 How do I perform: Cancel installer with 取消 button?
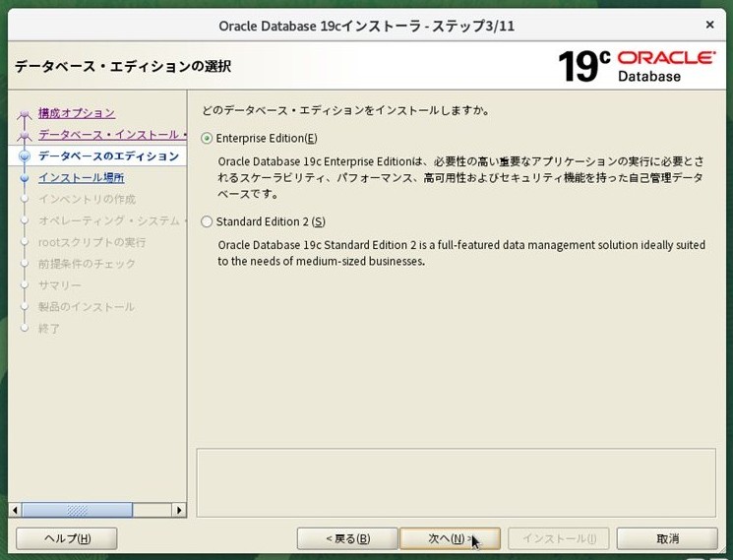coord(667,538)
